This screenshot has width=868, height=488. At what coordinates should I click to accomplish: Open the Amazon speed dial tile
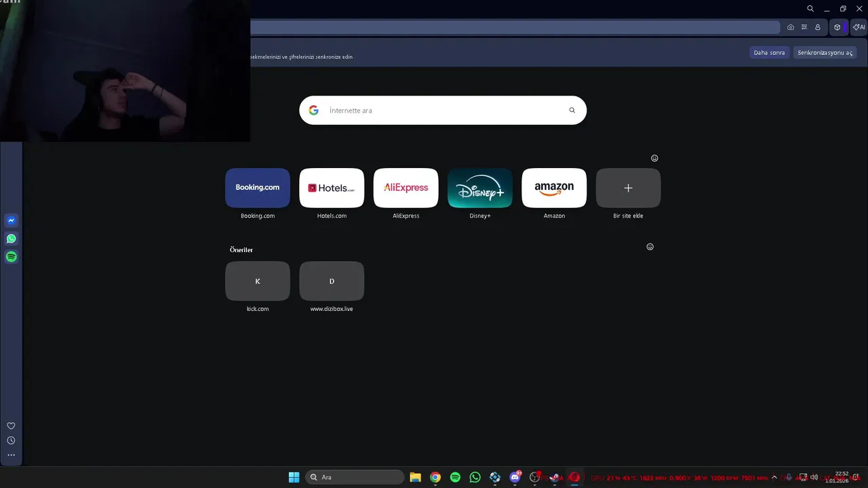pos(554,188)
